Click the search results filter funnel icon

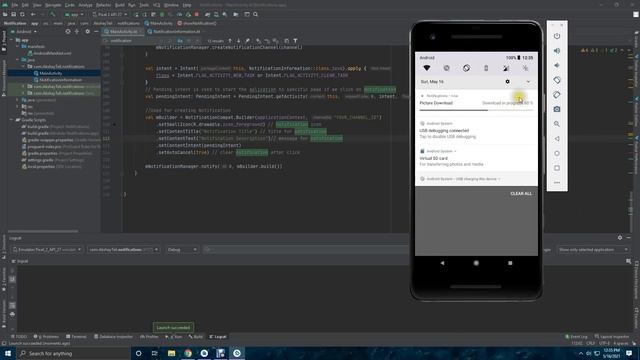(295, 41)
